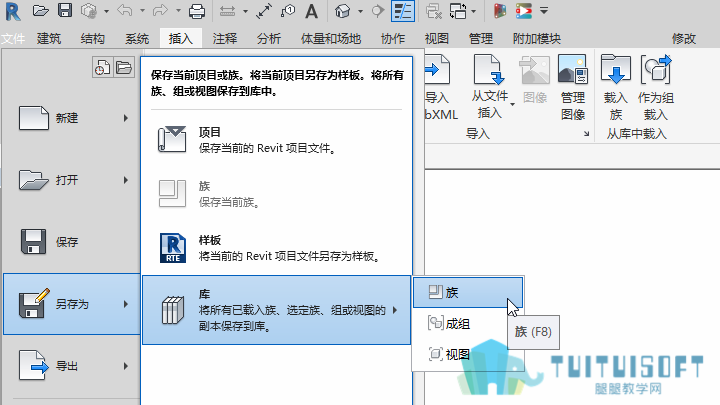Select the 库 save to library option
The width and height of the screenshot is (720, 405).
(276, 310)
